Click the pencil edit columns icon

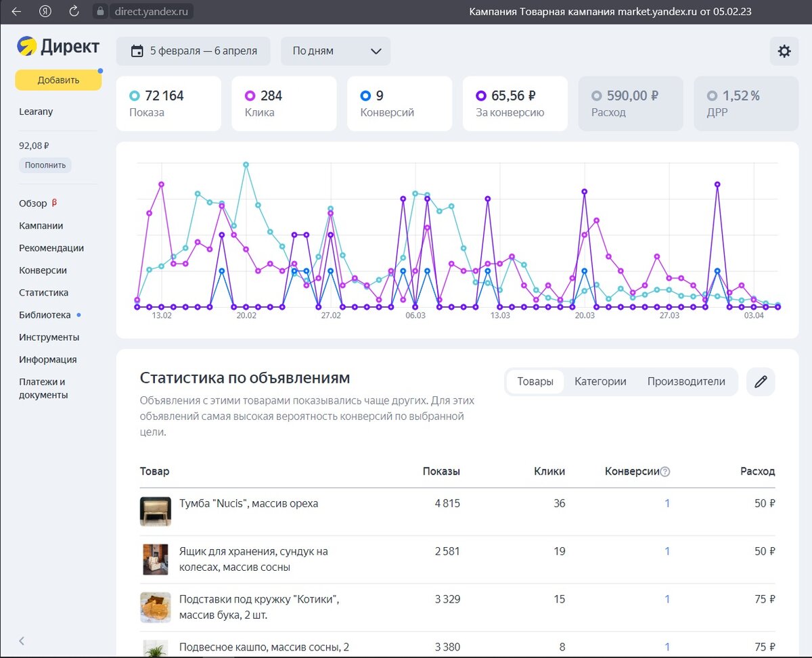(761, 381)
